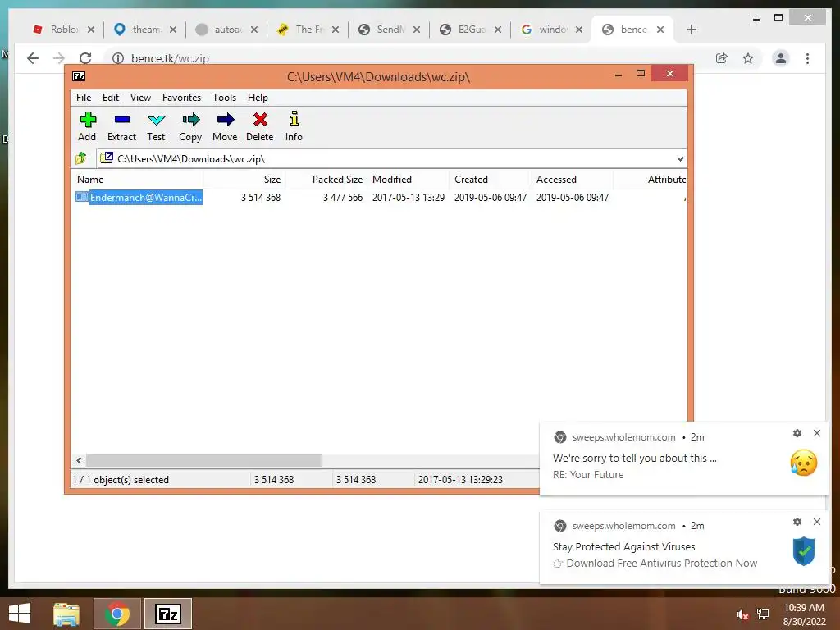Viewport: 840px width, 630px height.
Task: Bookmark this page with the star
Action: coord(748,58)
